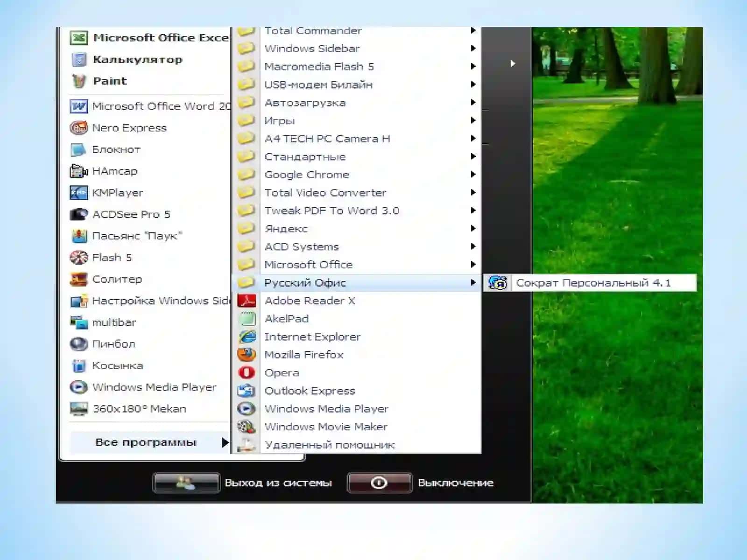Click the Выключение power button

pos(379,483)
